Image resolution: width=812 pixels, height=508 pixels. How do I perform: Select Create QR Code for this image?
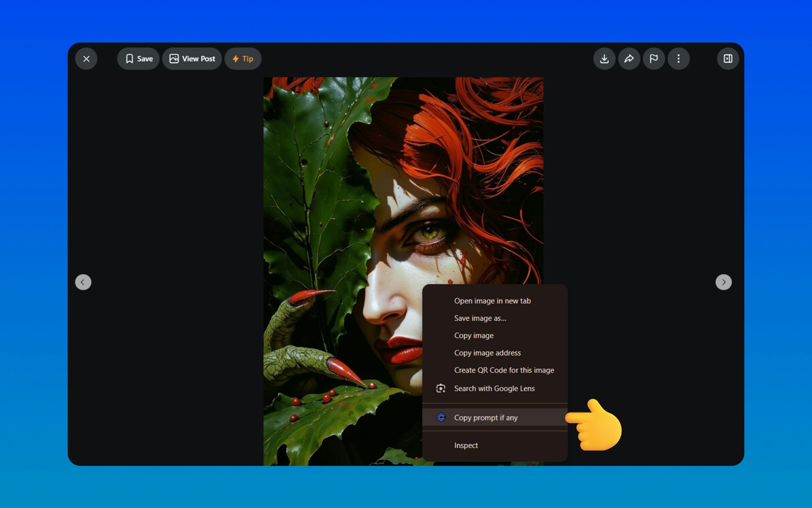click(x=495, y=370)
